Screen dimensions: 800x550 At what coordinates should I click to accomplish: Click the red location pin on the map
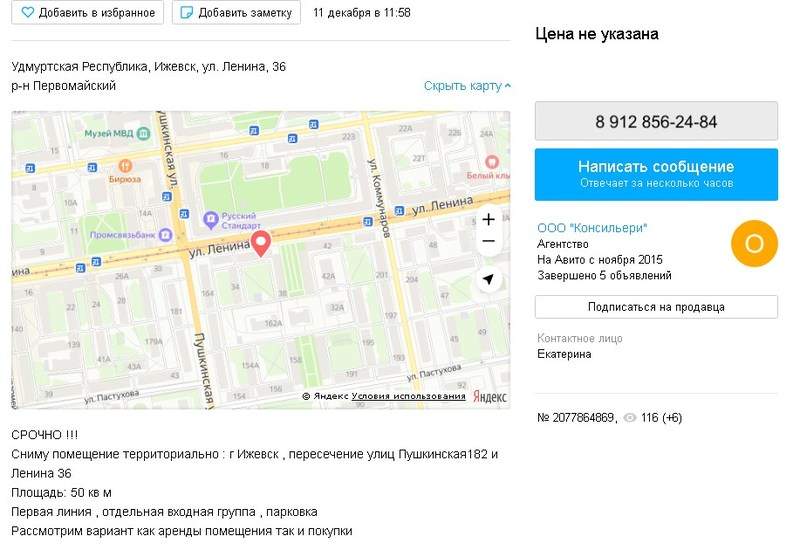[x=261, y=243]
